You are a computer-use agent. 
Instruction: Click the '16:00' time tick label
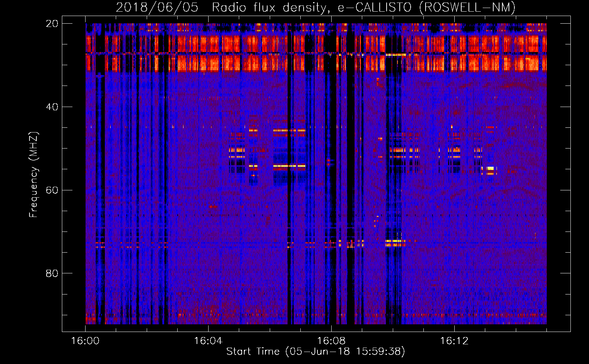tap(85, 341)
